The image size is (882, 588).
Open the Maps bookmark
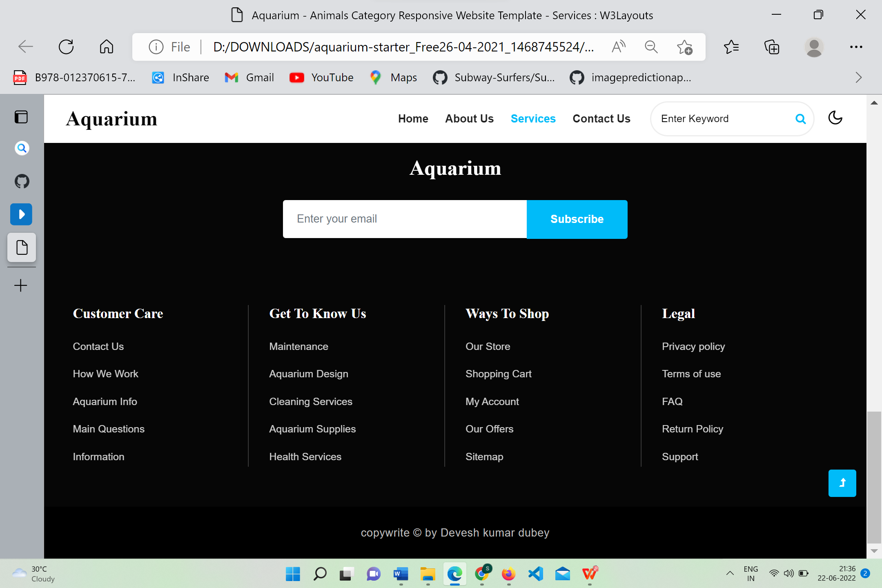(x=393, y=78)
